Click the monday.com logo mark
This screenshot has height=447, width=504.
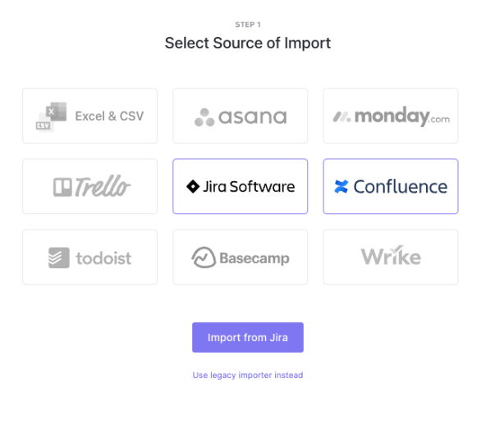pyautogui.click(x=342, y=117)
